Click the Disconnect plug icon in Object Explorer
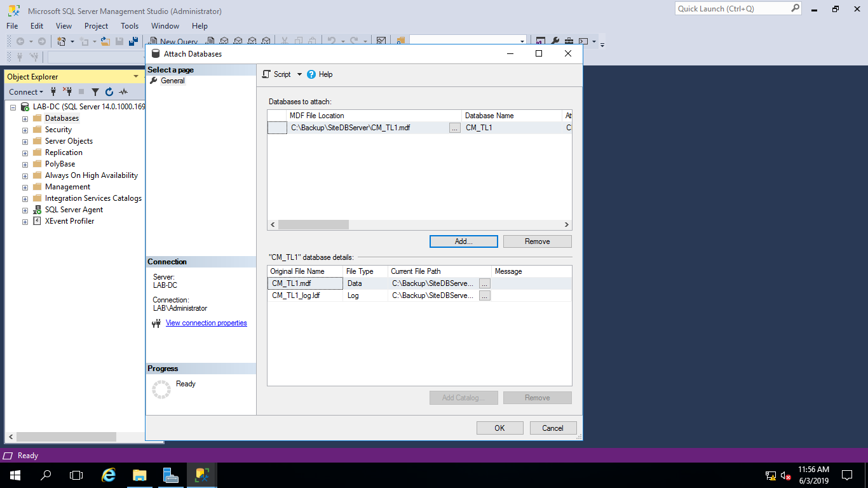The image size is (868, 488). coord(67,91)
